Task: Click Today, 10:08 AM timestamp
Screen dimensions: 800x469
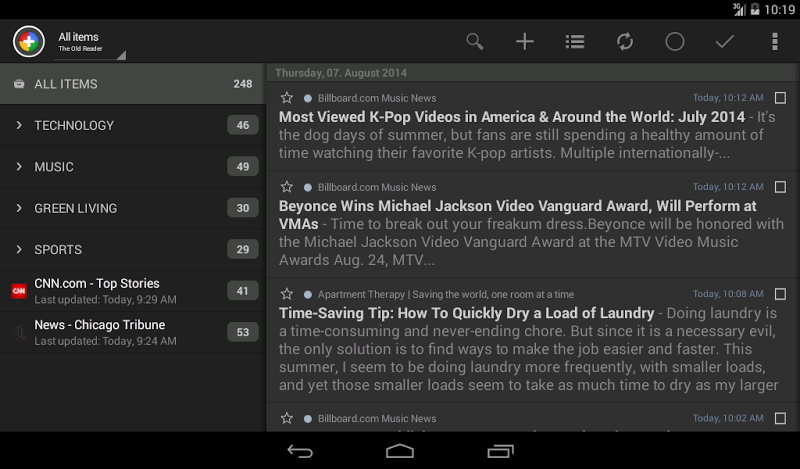Action: tap(728, 294)
